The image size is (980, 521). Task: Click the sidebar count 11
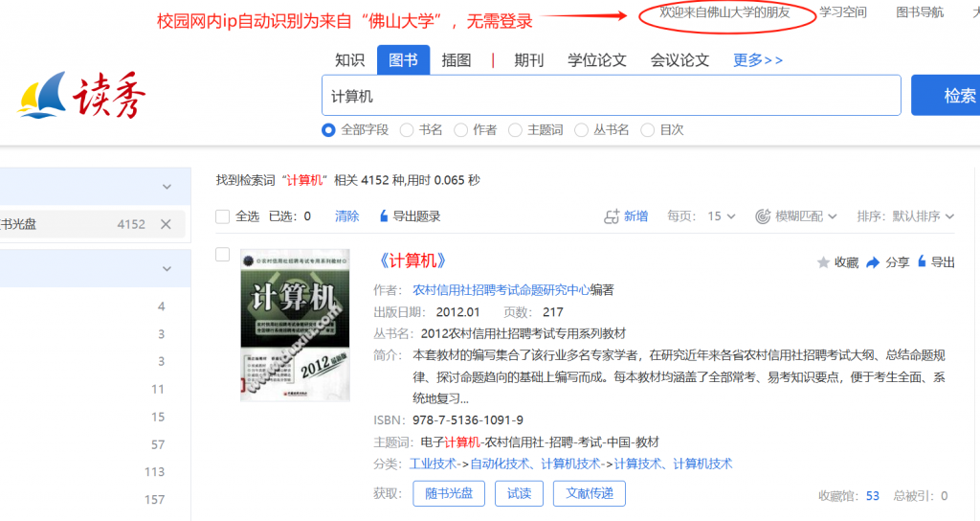pos(158,389)
